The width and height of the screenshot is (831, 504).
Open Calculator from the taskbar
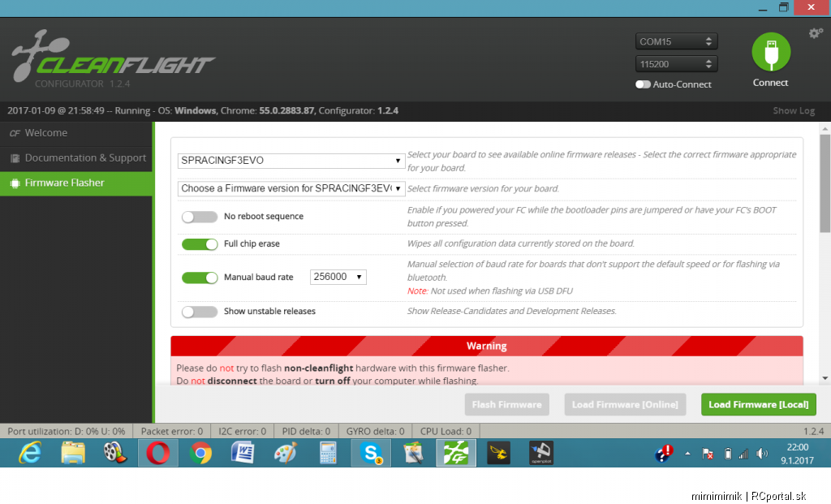[x=328, y=453]
